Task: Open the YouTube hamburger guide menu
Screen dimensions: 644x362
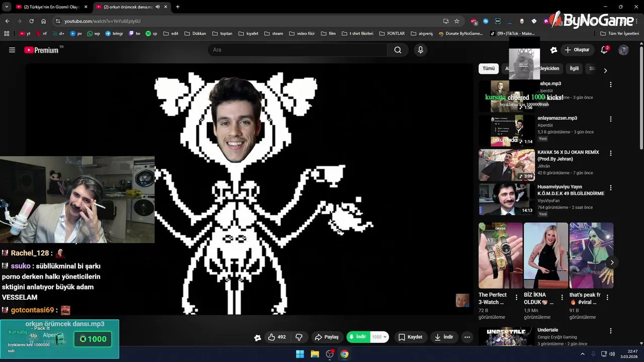Action: pyautogui.click(x=12, y=50)
